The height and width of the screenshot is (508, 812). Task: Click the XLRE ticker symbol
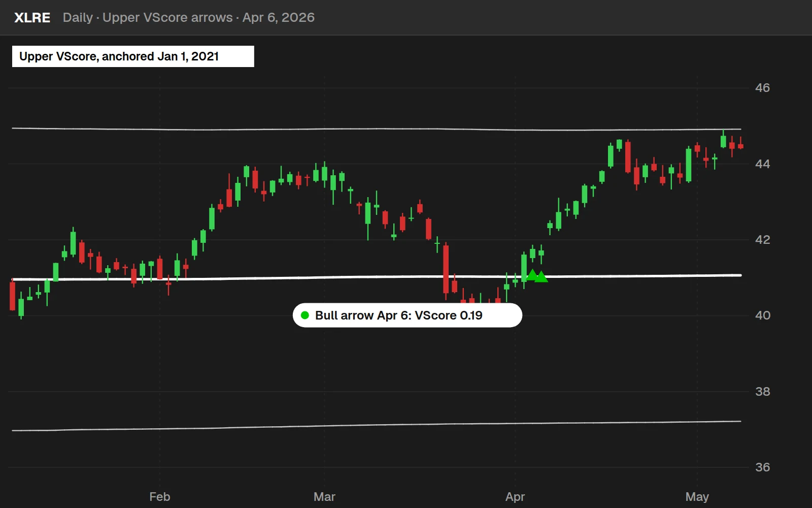pos(32,18)
